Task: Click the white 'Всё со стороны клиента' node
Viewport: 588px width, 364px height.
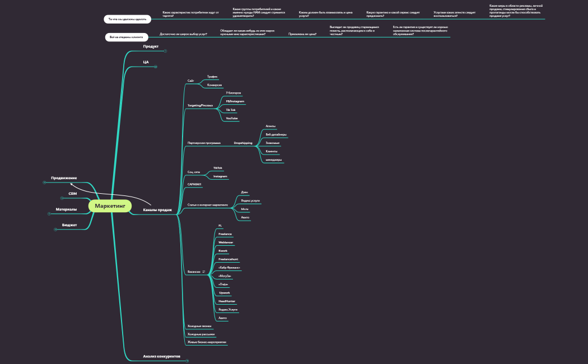Action: click(127, 38)
